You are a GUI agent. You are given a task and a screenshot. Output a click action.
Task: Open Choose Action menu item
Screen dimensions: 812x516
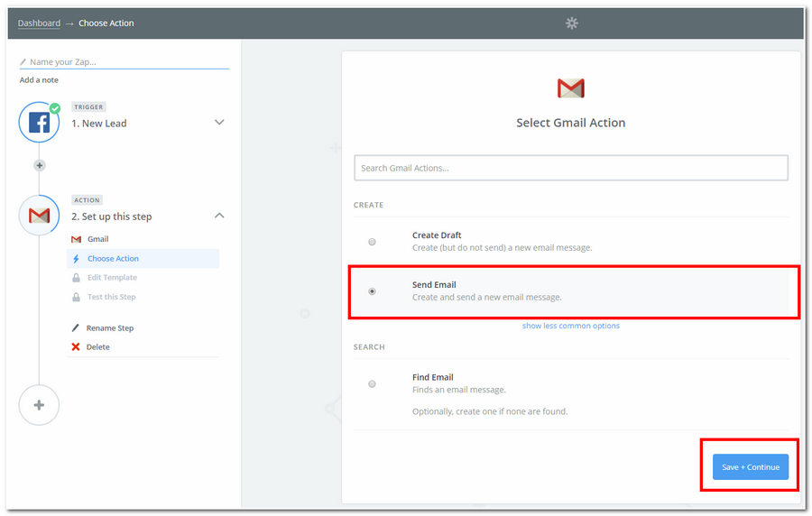(x=143, y=259)
